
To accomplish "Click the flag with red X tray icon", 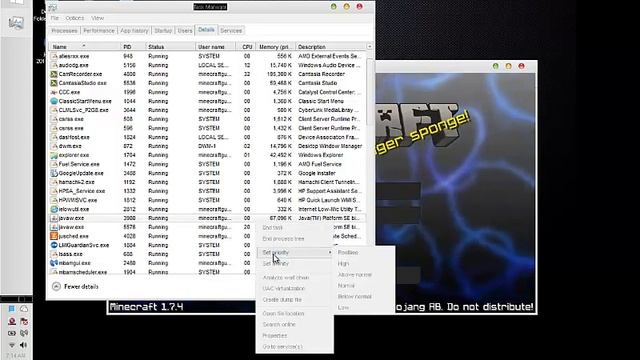I will [24, 322].
